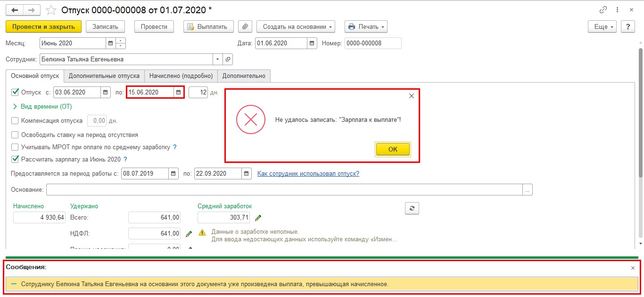Open calendar for vacation end 15.06.2020
644x297 pixels.
pos(179,93)
